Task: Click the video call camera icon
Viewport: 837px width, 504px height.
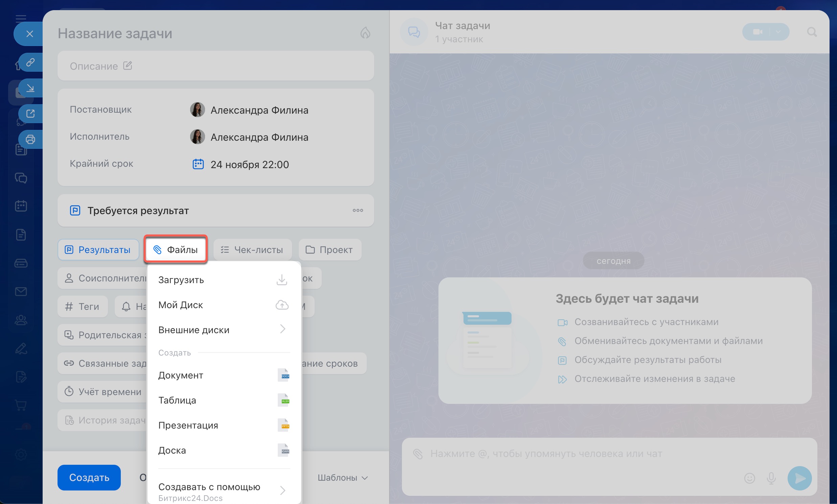Action: point(757,32)
